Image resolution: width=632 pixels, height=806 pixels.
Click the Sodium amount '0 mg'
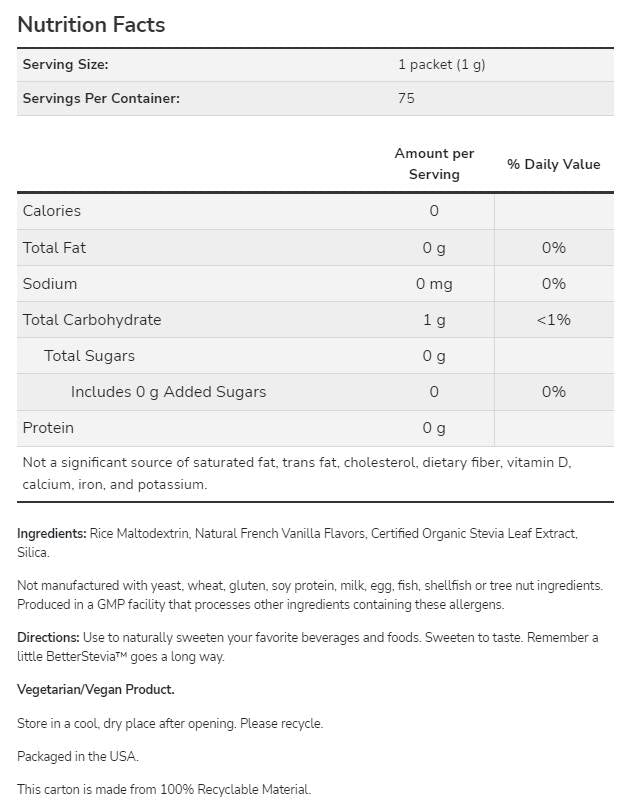point(434,284)
